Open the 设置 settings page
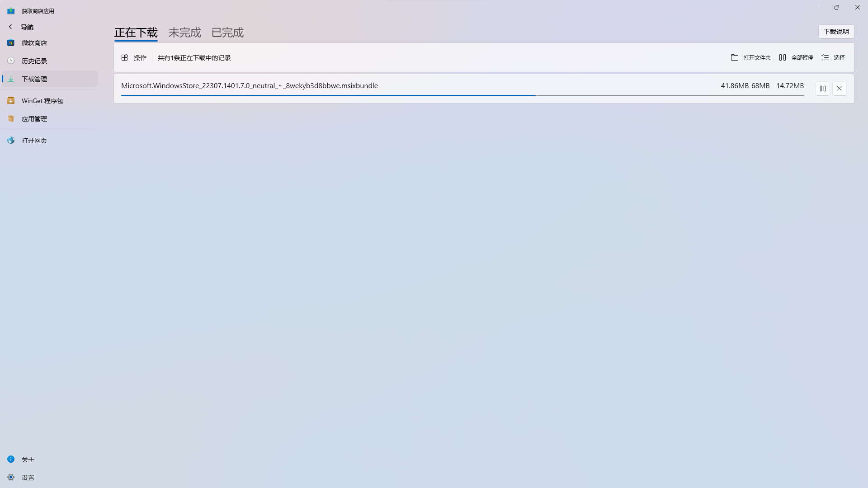Image resolution: width=868 pixels, height=488 pixels. coord(28,477)
